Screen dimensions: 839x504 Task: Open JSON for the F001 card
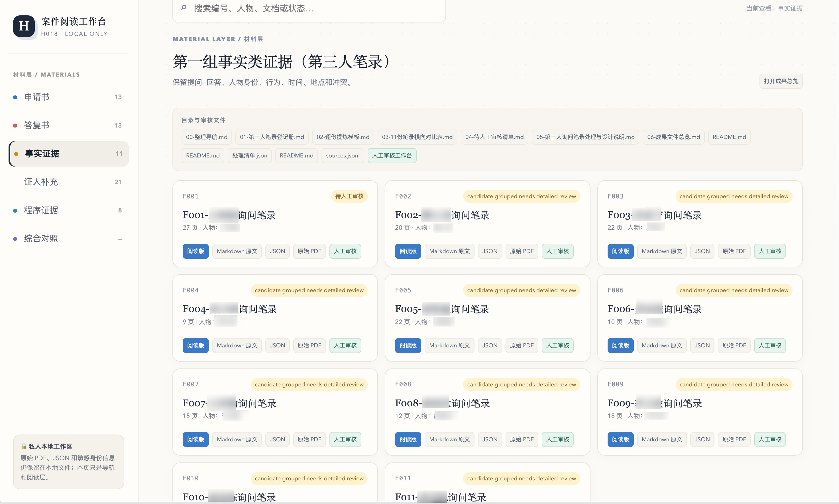click(277, 251)
